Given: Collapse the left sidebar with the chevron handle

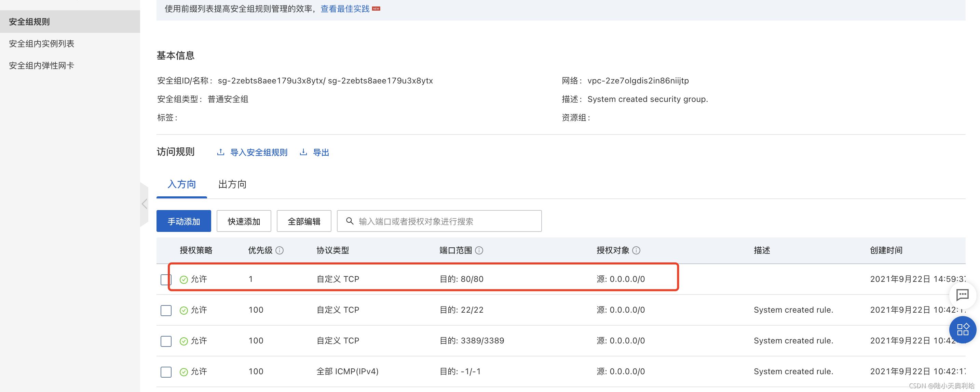Looking at the screenshot, I should (x=144, y=204).
